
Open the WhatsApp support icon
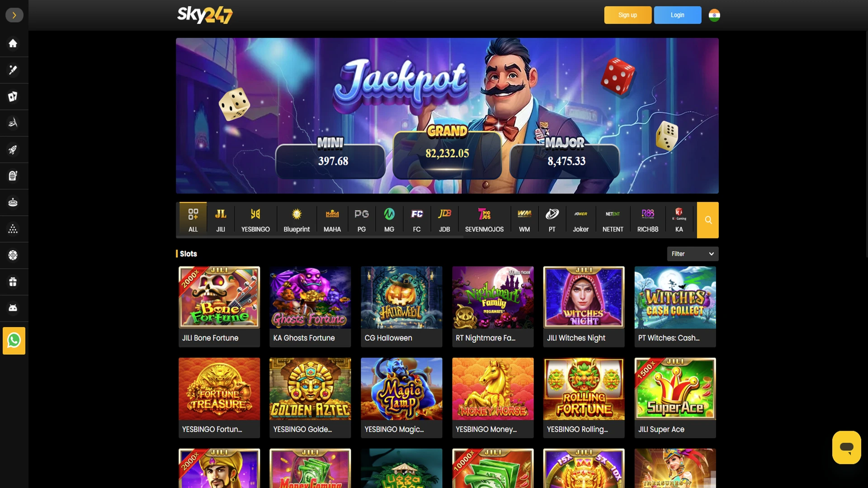[x=14, y=341]
